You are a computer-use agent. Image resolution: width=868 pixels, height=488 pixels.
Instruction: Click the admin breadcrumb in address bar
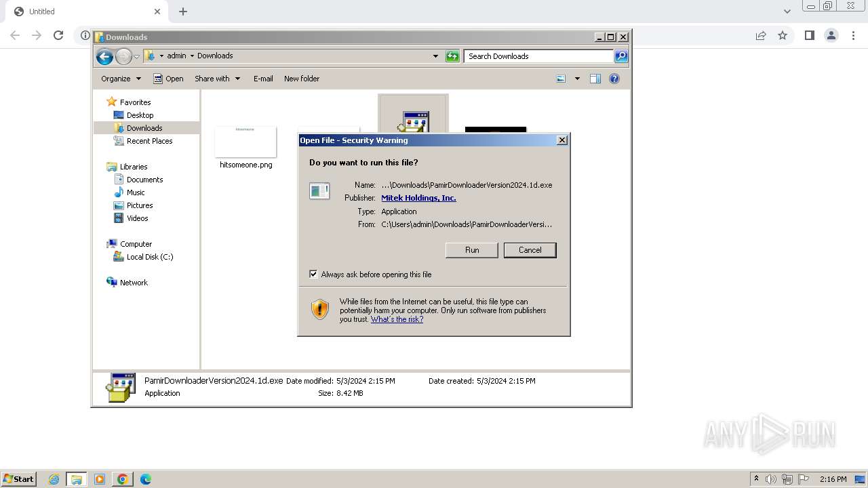tap(176, 56)
